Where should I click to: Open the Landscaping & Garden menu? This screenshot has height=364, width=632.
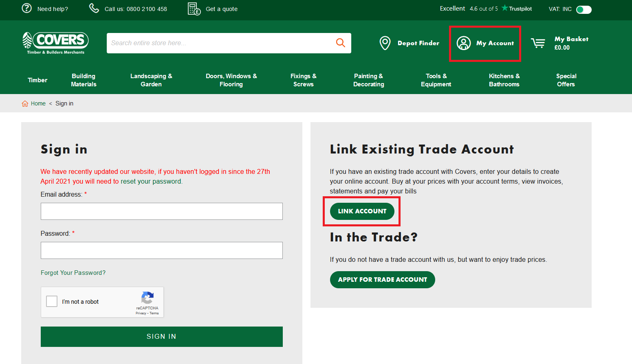(x=151, y=80)
